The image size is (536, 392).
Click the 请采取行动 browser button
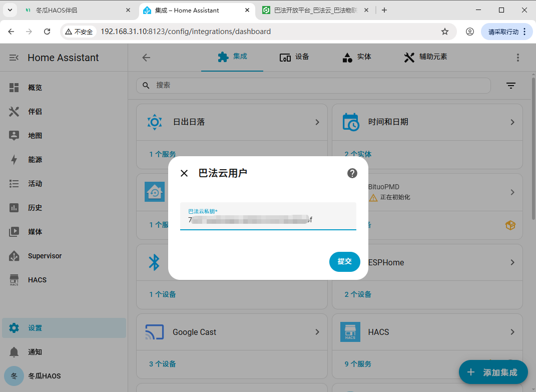tap(506, 32)
